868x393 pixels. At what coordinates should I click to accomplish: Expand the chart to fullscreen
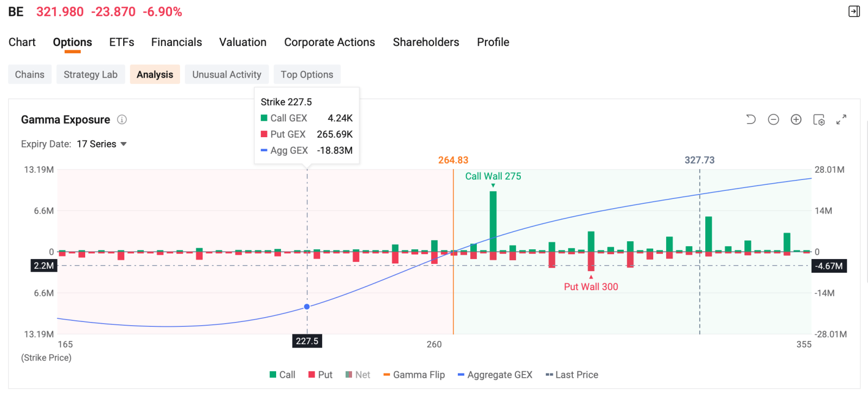[x=841, y=119]
